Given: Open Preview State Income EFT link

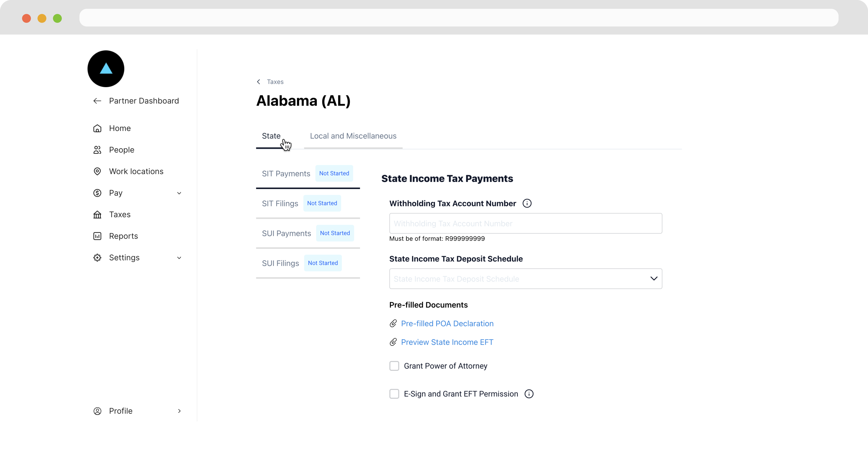Looking at the screenshot, I should pyautogui.click(x=447, y=342).
